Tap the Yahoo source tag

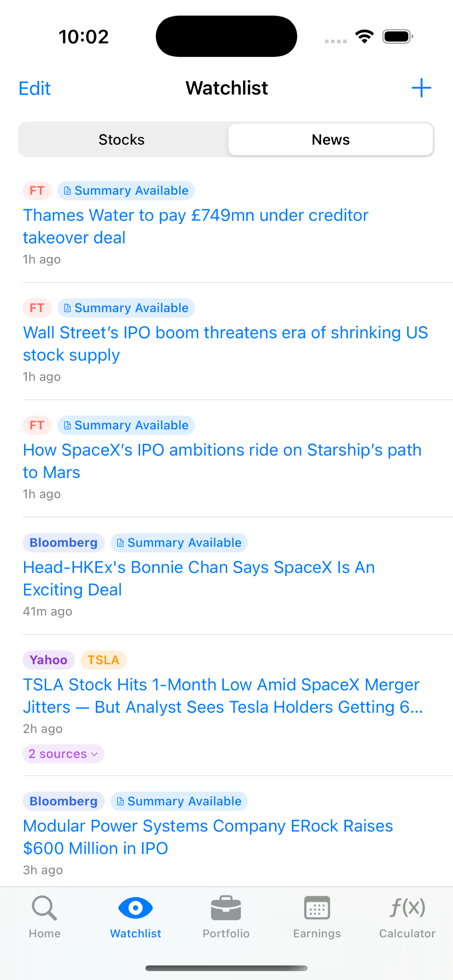(49, 660)
